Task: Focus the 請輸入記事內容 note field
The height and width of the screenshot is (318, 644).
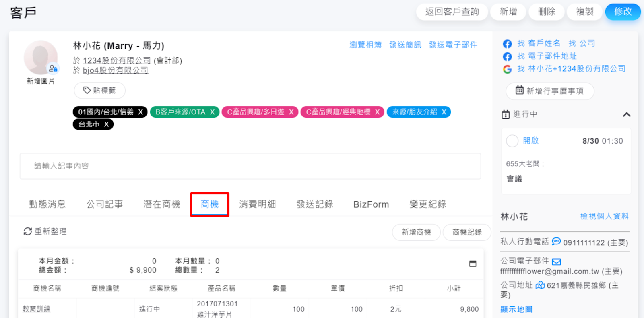Action: pos(250,166)
